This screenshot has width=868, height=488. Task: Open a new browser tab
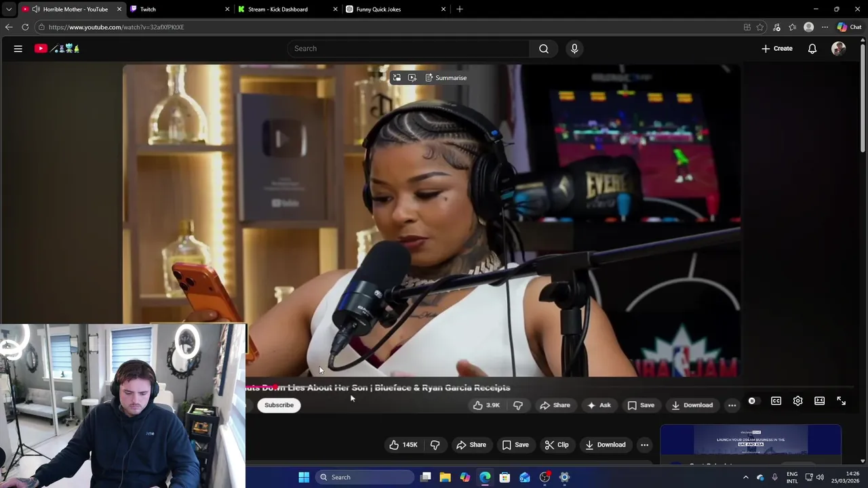point(459,9)
